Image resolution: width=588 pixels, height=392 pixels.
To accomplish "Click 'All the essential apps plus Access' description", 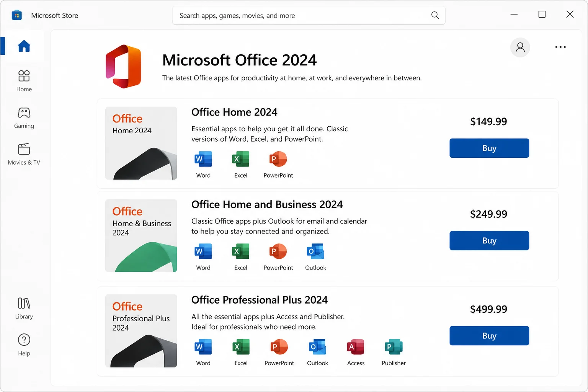I will point(268,322).
